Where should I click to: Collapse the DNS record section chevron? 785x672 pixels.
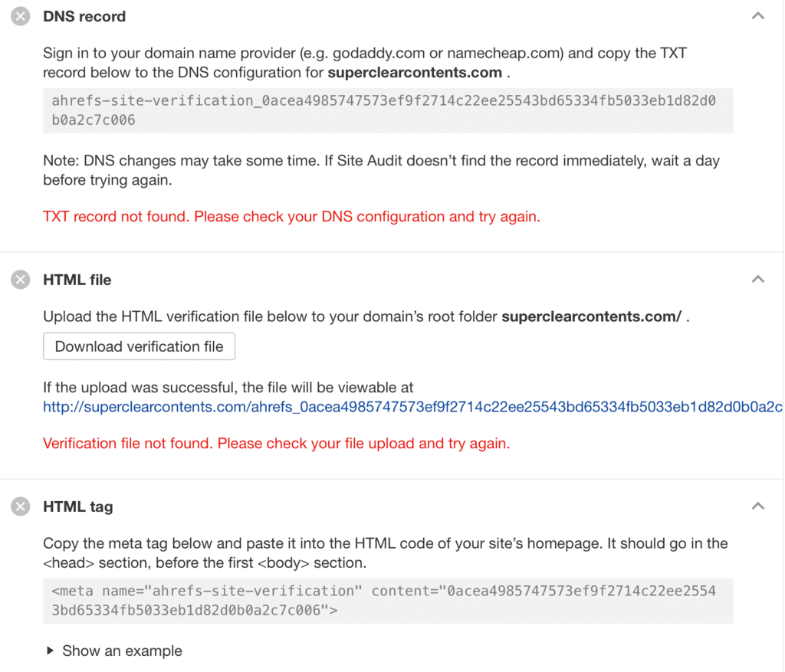point(757,16)
